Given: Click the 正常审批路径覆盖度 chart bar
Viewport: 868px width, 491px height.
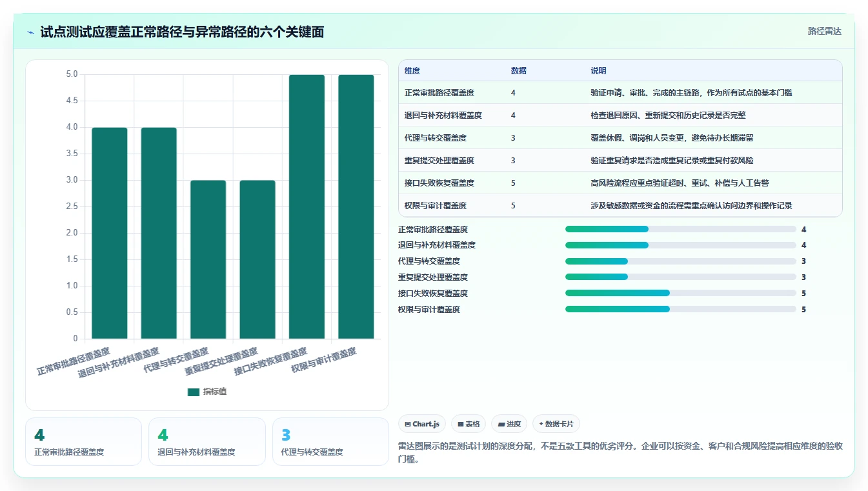Looking at the screenshot, I should click(110, 233).
